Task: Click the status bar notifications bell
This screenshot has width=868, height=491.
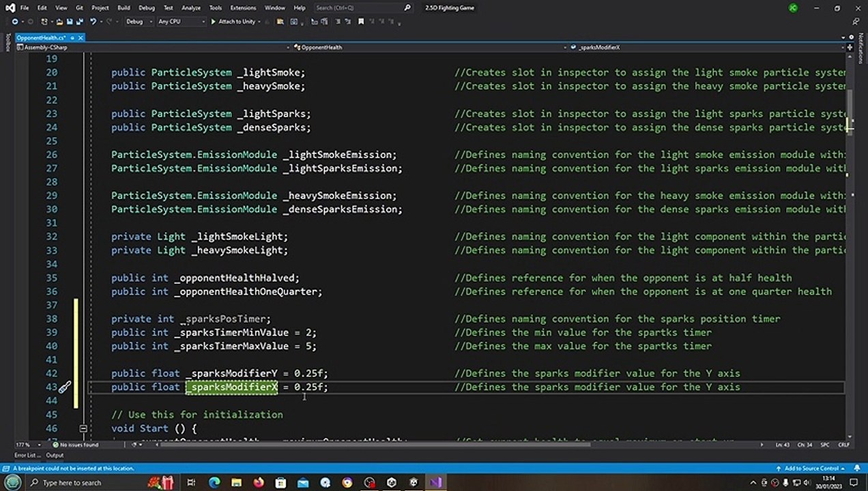Action: pyautogui.click(x=856, y=468)
